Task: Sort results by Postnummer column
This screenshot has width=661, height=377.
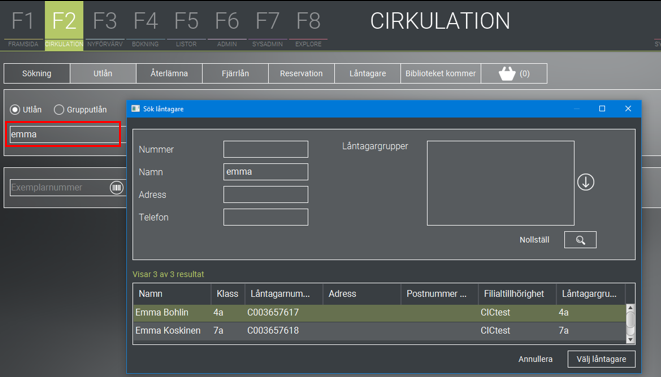Action: 439,294
